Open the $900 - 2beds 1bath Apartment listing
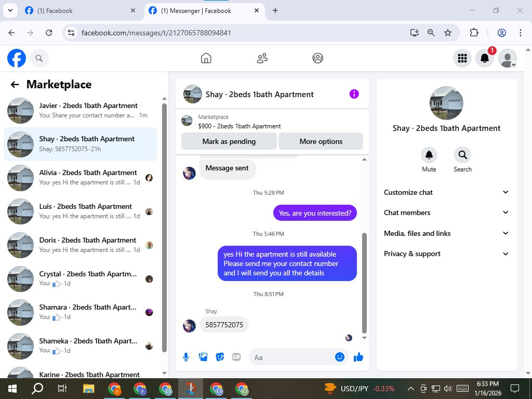 [x=240, y=126]
